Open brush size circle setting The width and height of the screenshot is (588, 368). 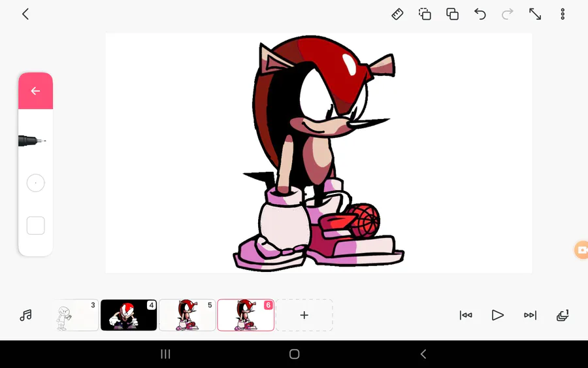36,183
